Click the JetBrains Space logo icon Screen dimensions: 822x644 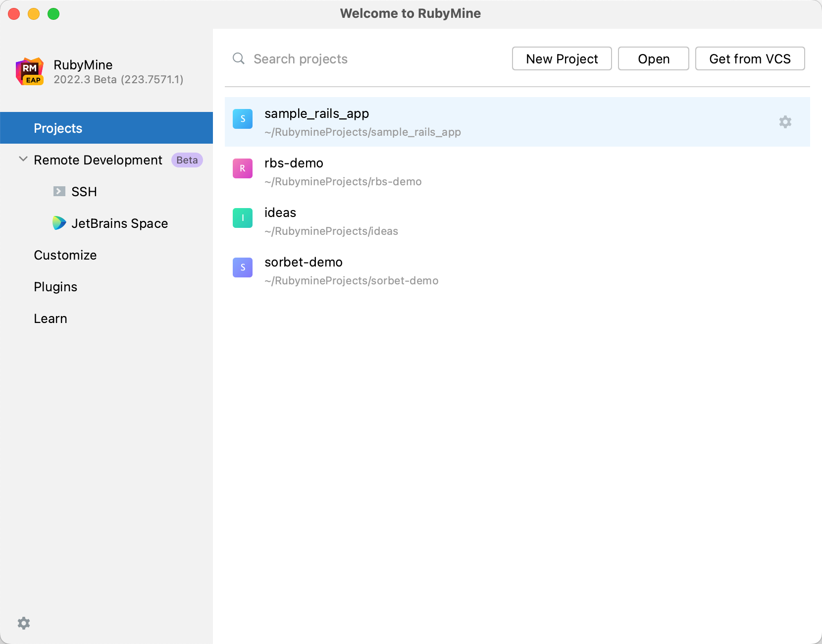coord(59,223)
